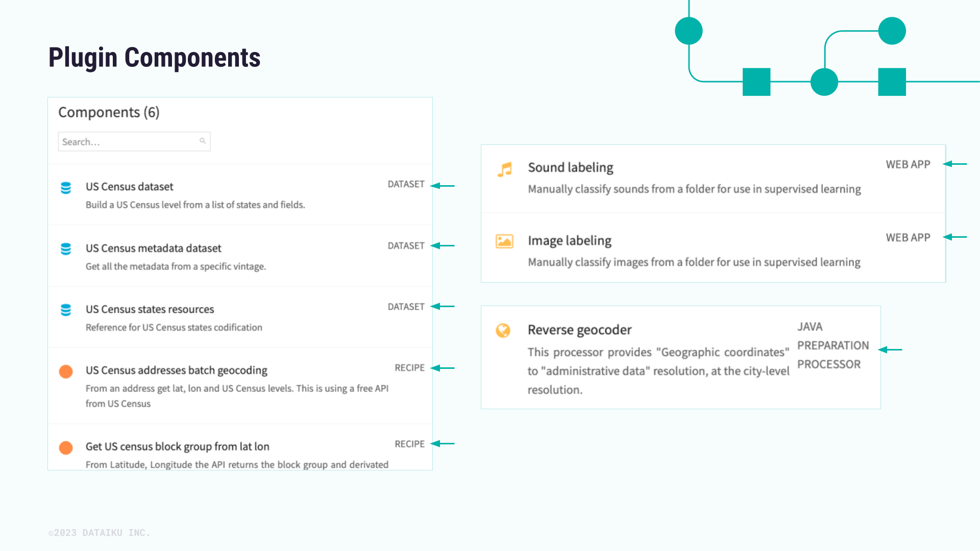
Task: Click the Components (6) header
Action: (109, 112)
